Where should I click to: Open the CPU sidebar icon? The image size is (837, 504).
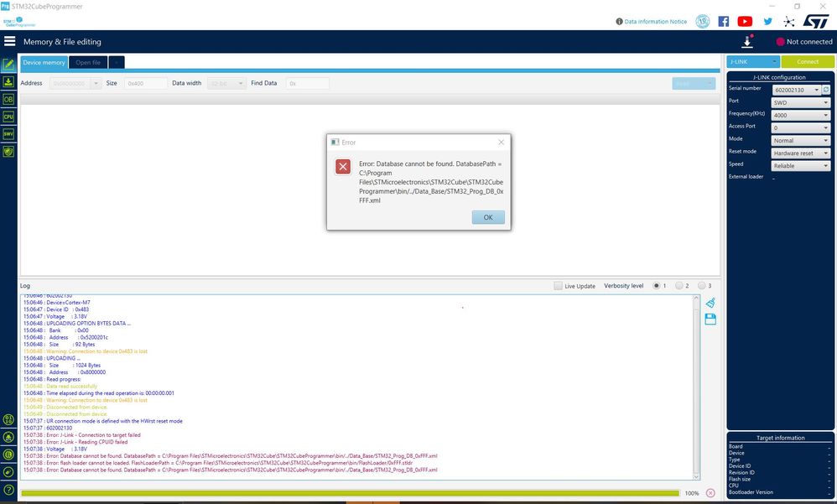point(8,117)
